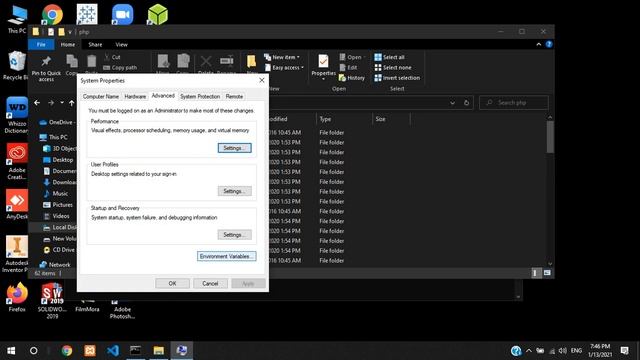The image size is (640, 360).
Task: Click Edit in the ribbon
Action: pyautogui.click(x=348, y=67)
